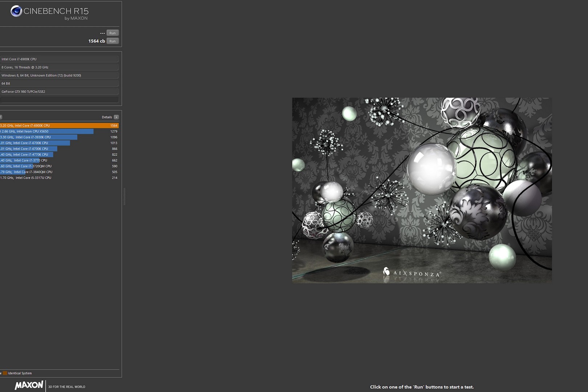The height and width of the screenshot is (392, 588).
Task: Click the Cinebench R15 logo icon
Action: point(16,11)
